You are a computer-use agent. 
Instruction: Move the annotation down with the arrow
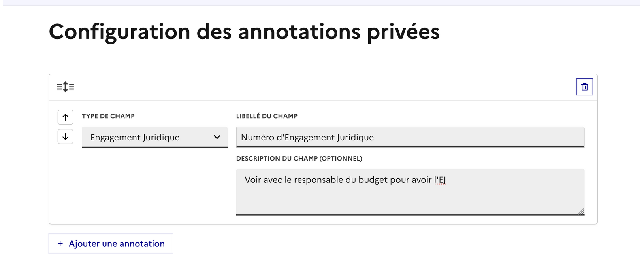(x=66, y=136)
